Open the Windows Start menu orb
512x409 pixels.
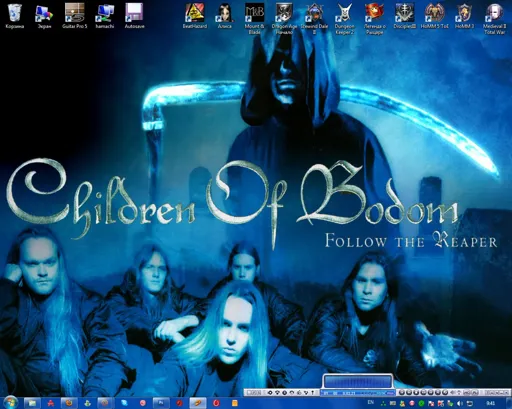[x=10, y=403]
